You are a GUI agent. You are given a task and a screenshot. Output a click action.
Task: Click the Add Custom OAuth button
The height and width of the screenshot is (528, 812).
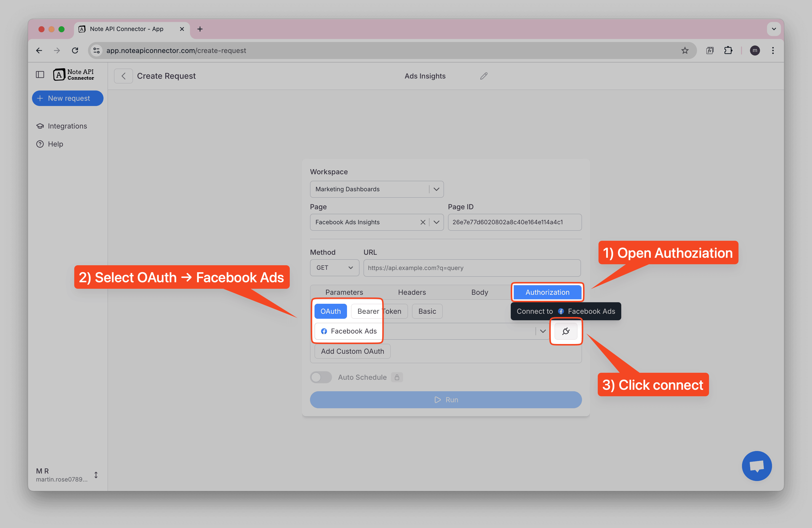[x=352, y=351]
